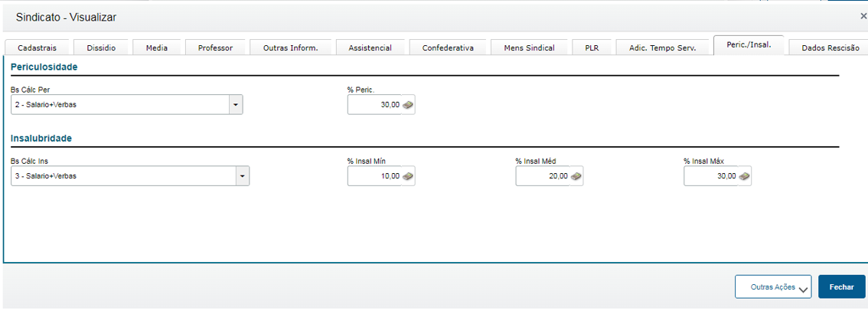Click calculator icon in % Insal Mín field
Viewport: 868px width, 311px height.
pyautogui.click(x=408, y=176)
